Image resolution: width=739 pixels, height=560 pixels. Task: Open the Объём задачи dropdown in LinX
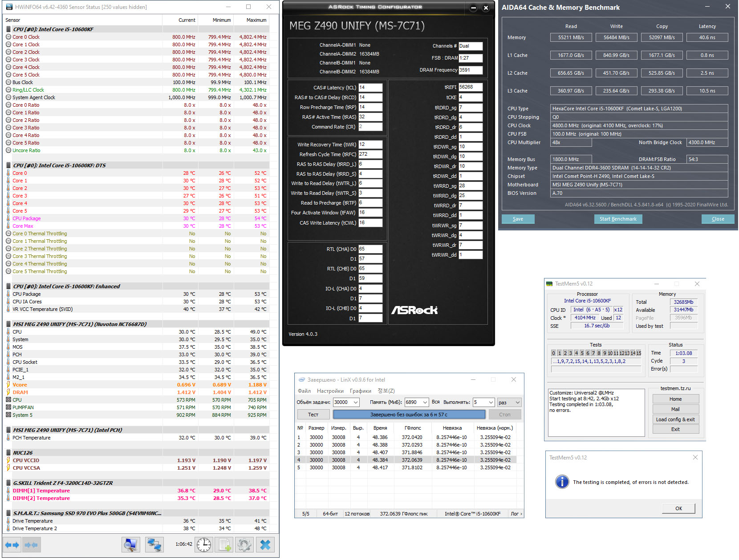point(356,403)
